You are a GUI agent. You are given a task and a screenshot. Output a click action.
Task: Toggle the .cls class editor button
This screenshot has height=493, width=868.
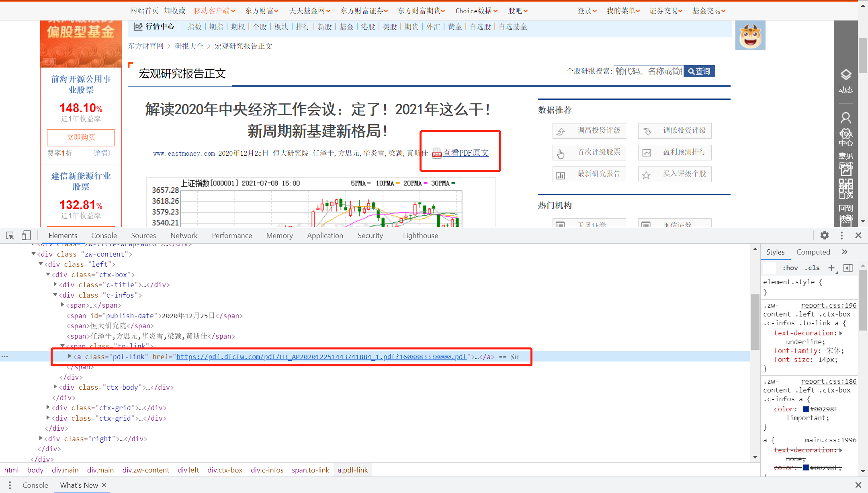coord(812,268)
